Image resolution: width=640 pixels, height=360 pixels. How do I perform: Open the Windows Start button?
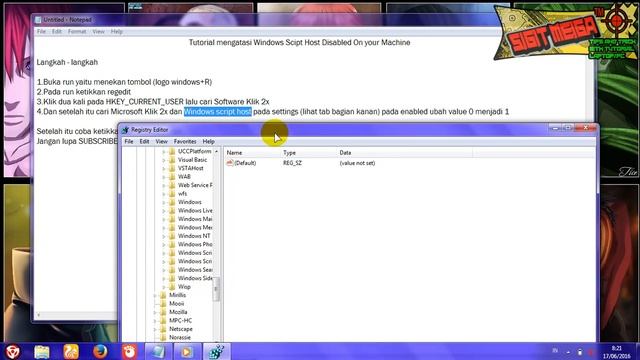click(12, 351)
